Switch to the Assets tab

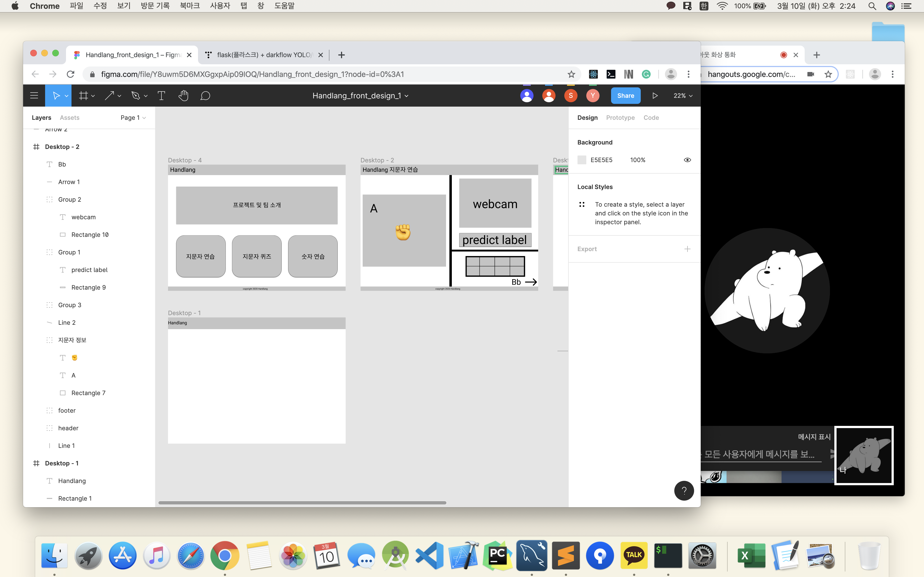[70, 118]
